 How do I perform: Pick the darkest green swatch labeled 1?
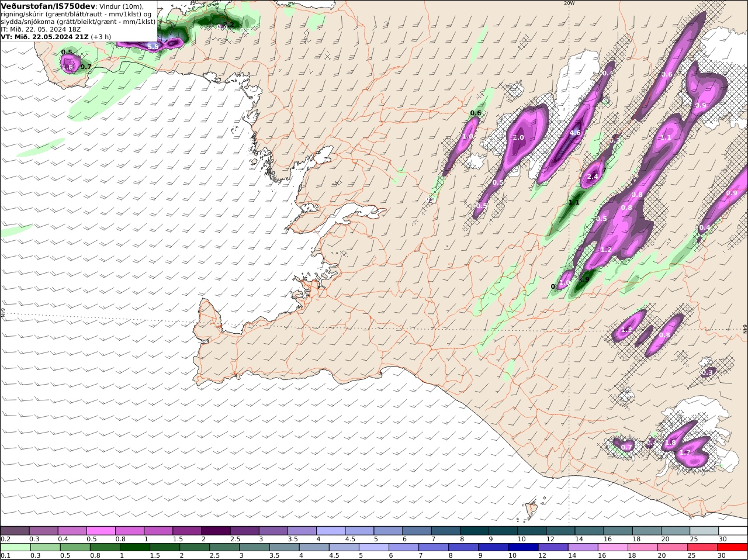[135, 547]
